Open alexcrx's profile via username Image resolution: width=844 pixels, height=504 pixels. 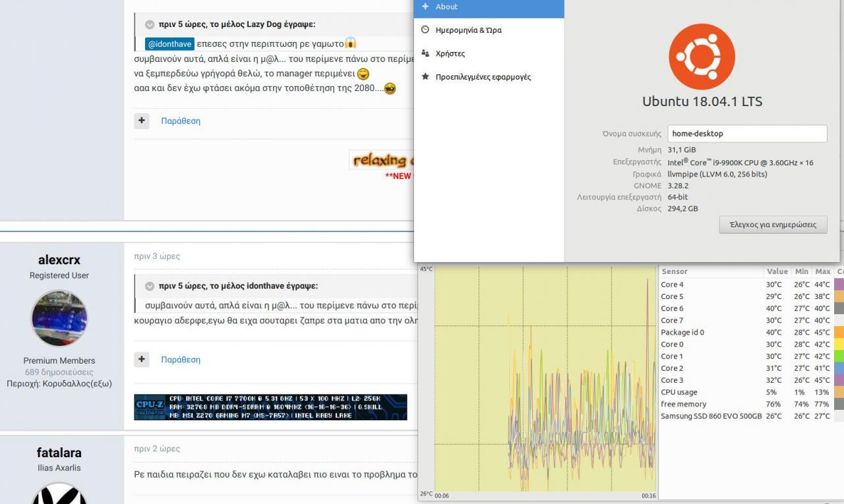tap(59, 260)
